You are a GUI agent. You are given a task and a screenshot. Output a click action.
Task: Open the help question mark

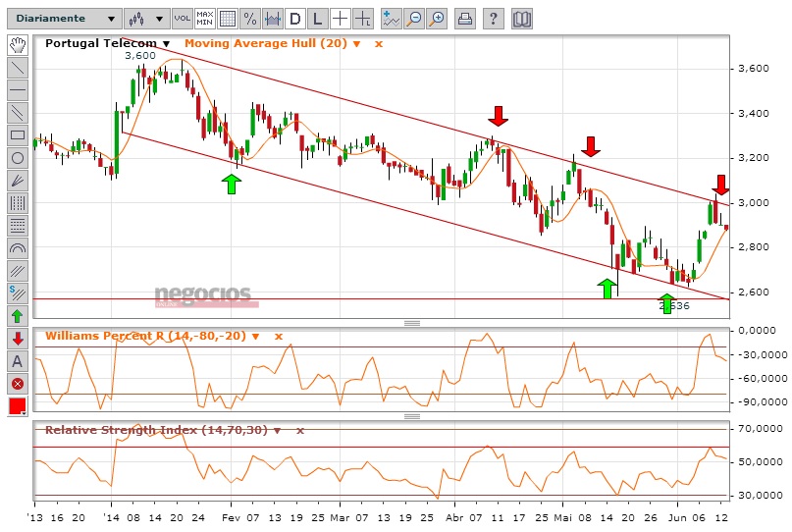click(x=494, y=19)
